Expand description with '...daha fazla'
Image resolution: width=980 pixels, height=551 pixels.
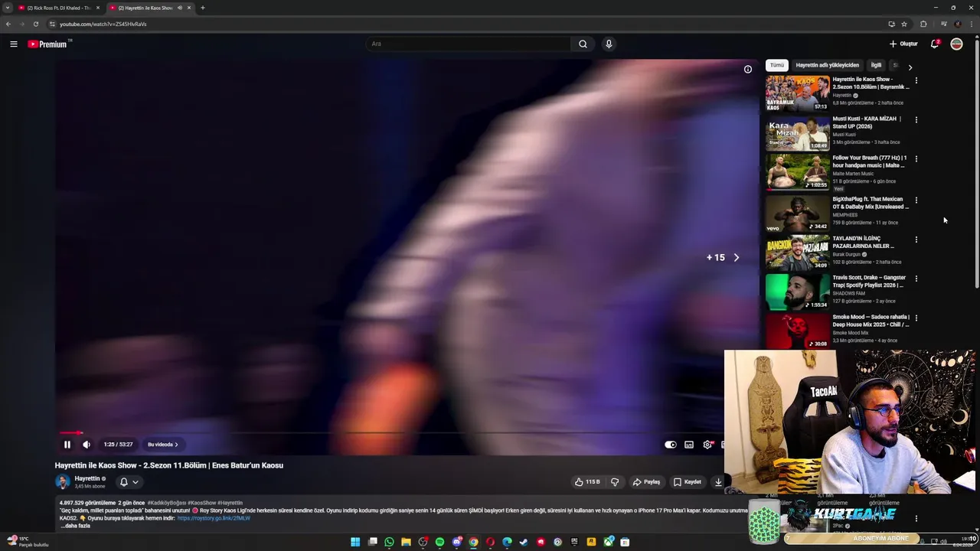point(75,526)
